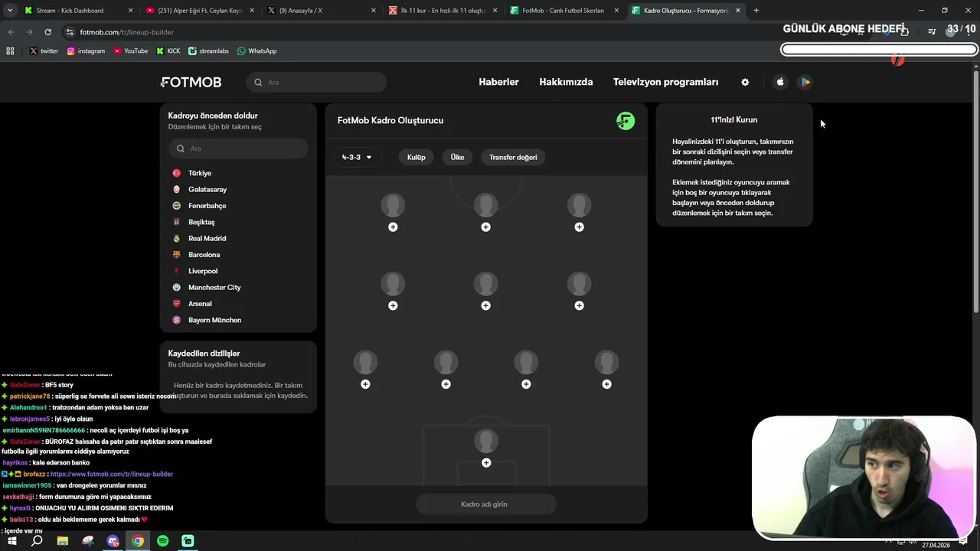Open Televizyon programları in the navigation
This screenshot has height=551, width=980.
pyautogui.click(x=665, y=82)
